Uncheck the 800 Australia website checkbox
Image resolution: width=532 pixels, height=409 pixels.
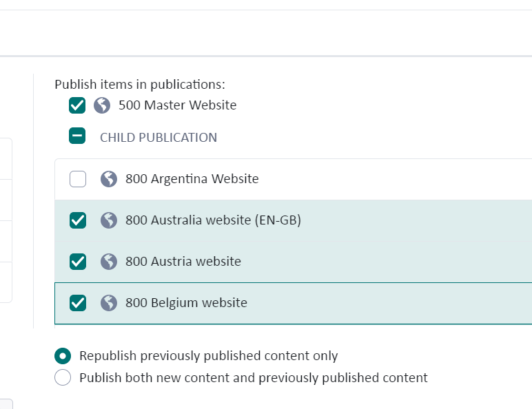(78, 220)
